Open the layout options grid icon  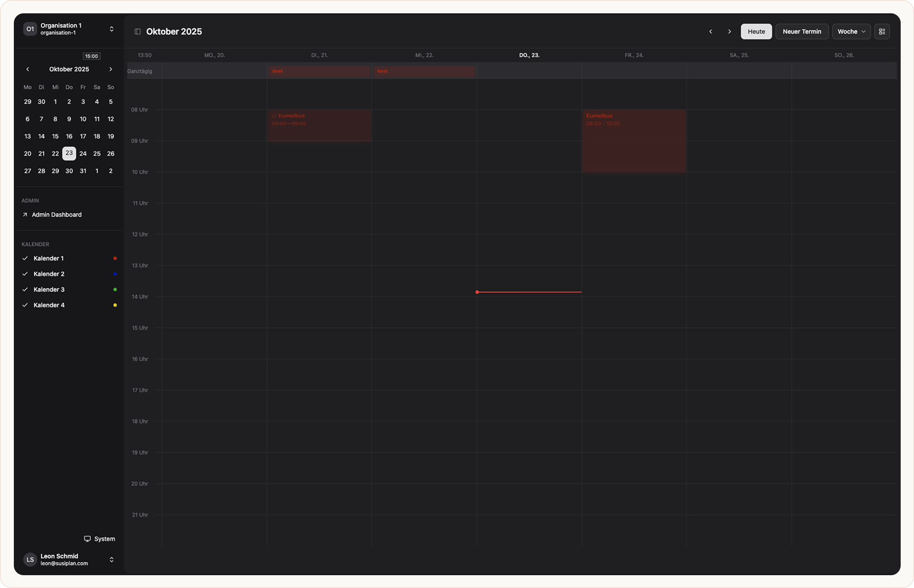click(882, 32)
